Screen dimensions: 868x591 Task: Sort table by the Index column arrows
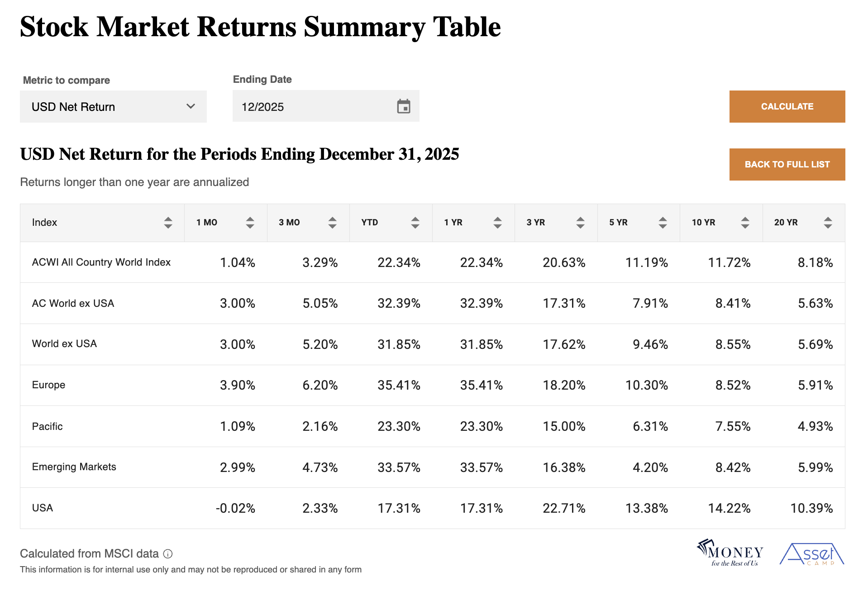[x=168, y=223]
